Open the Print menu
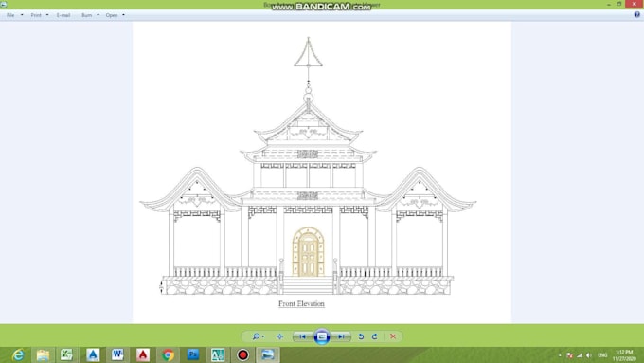 coord(36,15)
